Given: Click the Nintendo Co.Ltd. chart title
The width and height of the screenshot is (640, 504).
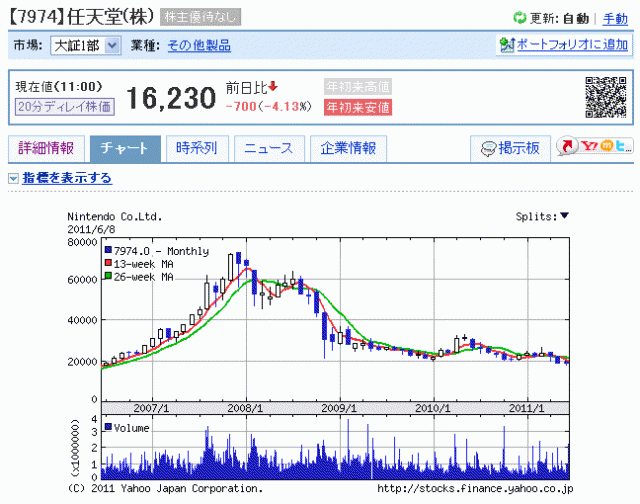Looking at the screenshot, I should [115, 217].
